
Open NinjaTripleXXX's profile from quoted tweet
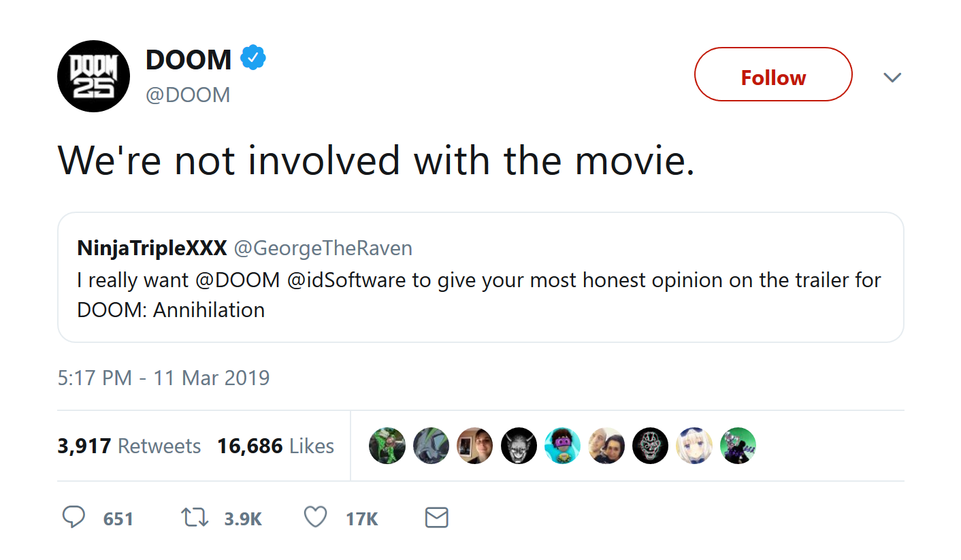(x=152, y=248)
